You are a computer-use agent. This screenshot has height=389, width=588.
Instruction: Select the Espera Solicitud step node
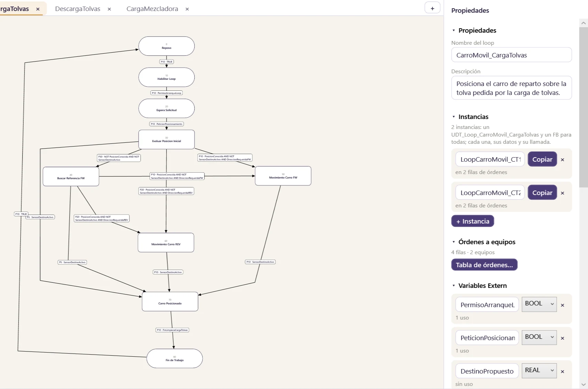(x=166, y=108)
